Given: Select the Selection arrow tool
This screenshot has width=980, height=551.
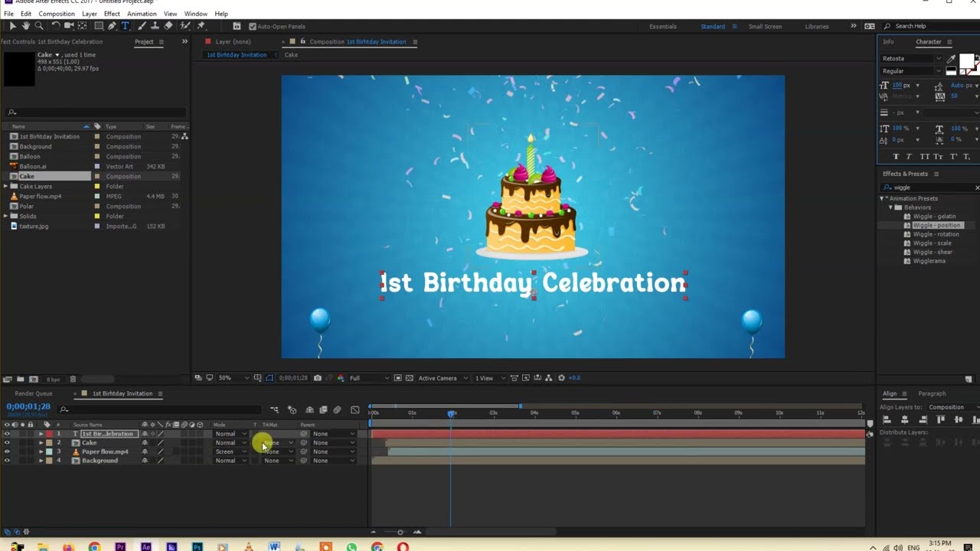Looking at the screenshot, I should (x=12, y=26).
